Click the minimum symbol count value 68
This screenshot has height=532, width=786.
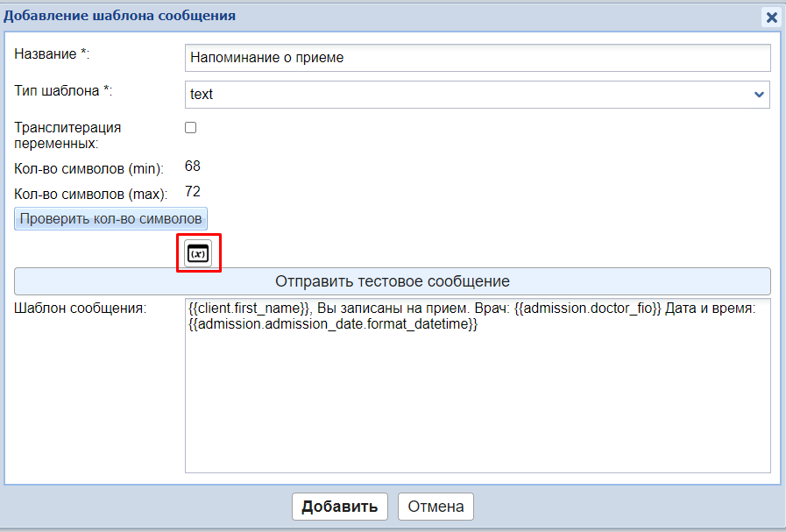coord(194,166)
